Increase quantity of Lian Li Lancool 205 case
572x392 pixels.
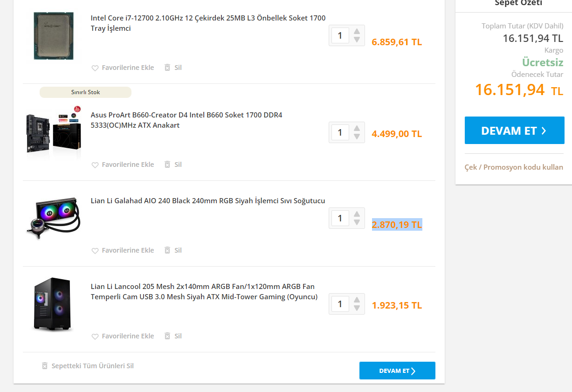(357, 300)
